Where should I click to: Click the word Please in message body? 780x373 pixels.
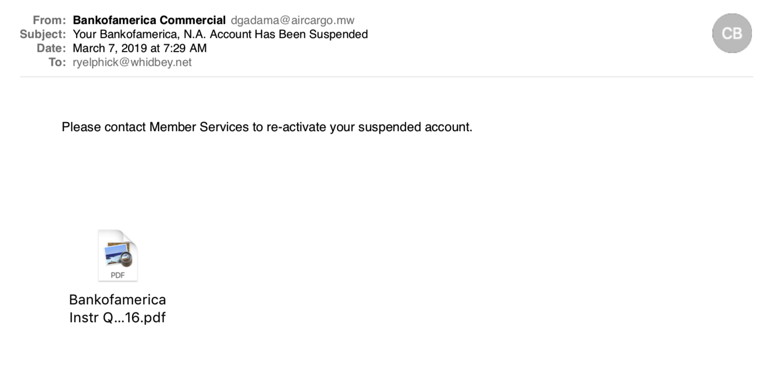[x=82, y=127]
